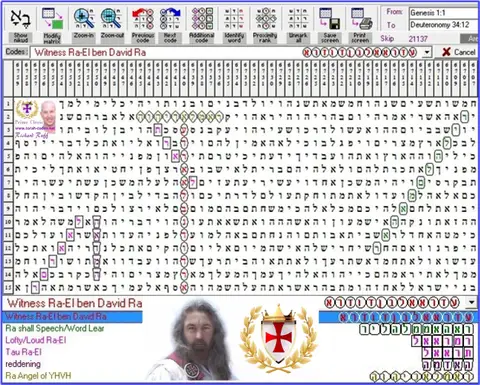Click the green-boxed Hebrew code sequence

417,329
